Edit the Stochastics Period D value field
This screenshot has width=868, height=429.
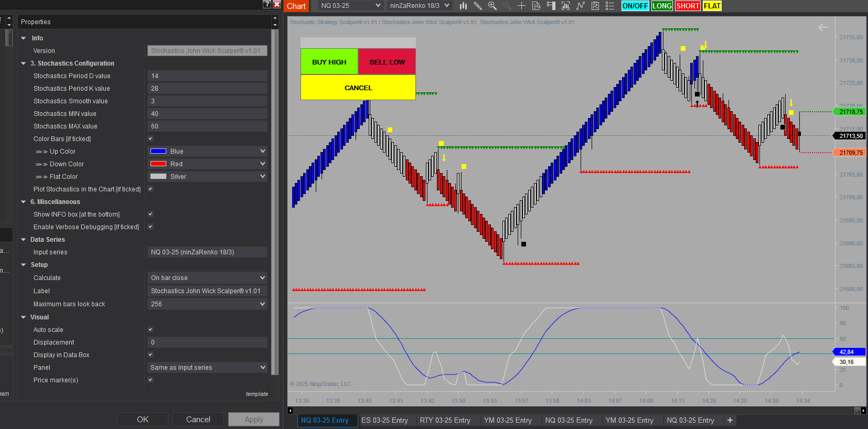[207, 76]
